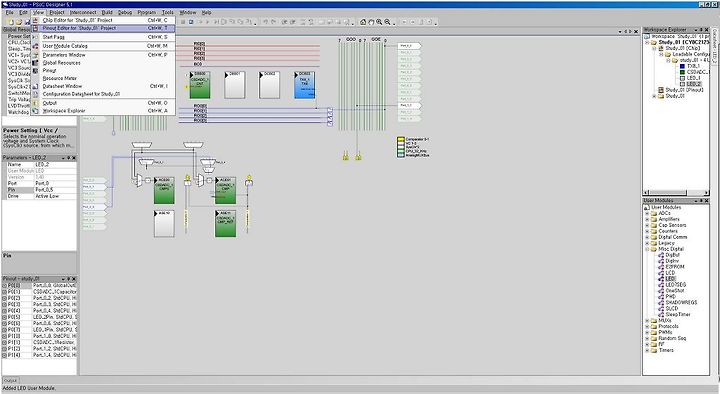Choose Parameters Window menu entry
This screenshot has width=720, height=394.
coord(103,55)
